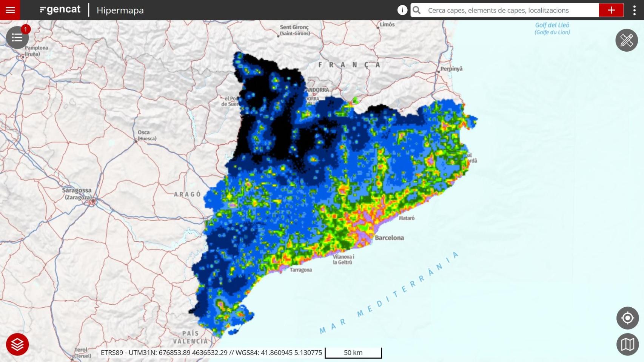The image size is (644, 362).
Task: Click the gencat logo
Action: point(60,10)
